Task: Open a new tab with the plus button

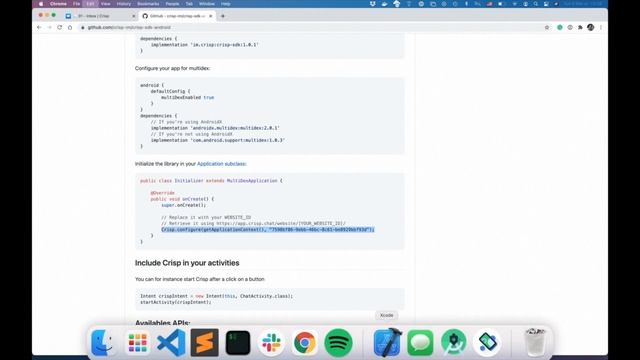Action: [x=222, y=16]
